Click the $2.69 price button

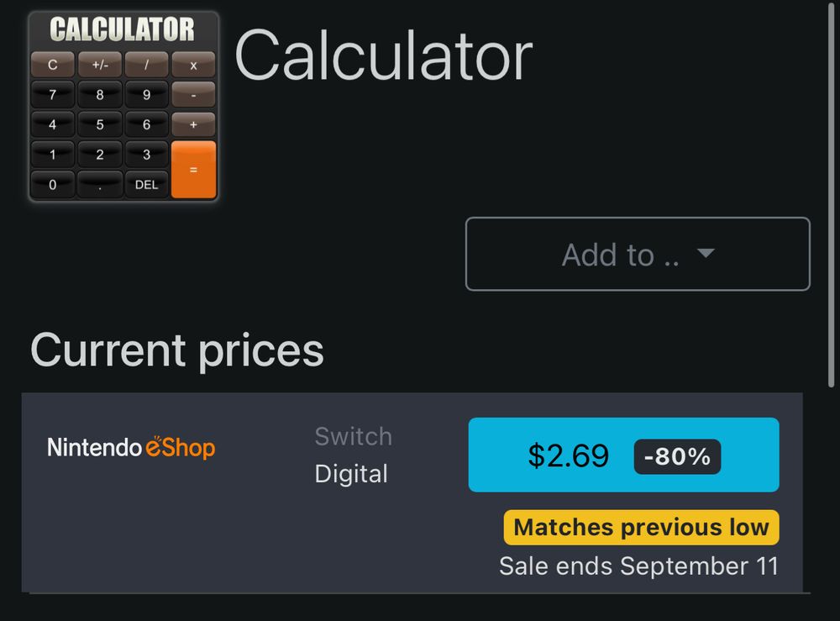tap(569, 455)
